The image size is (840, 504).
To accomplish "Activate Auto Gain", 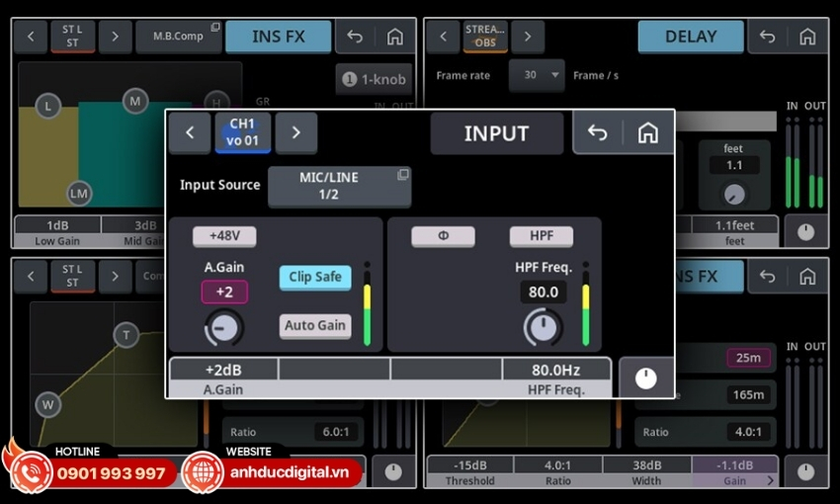I will point(315,326).
